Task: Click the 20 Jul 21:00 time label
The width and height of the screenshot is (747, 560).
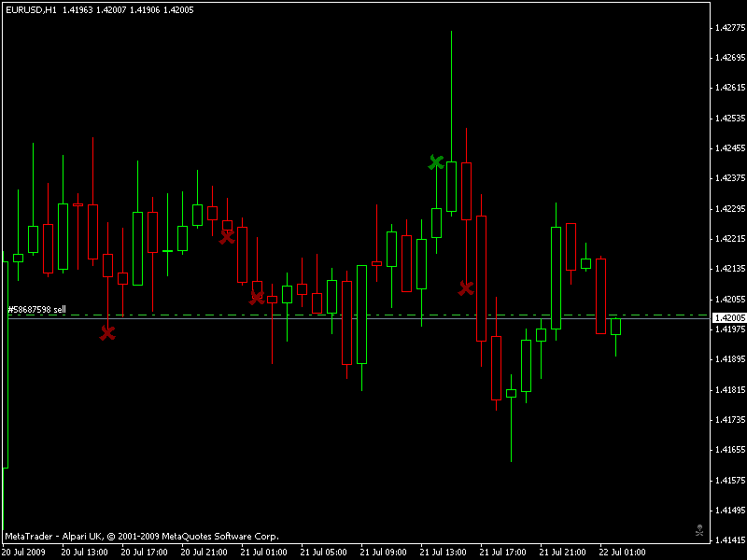Action: (204, 553)
